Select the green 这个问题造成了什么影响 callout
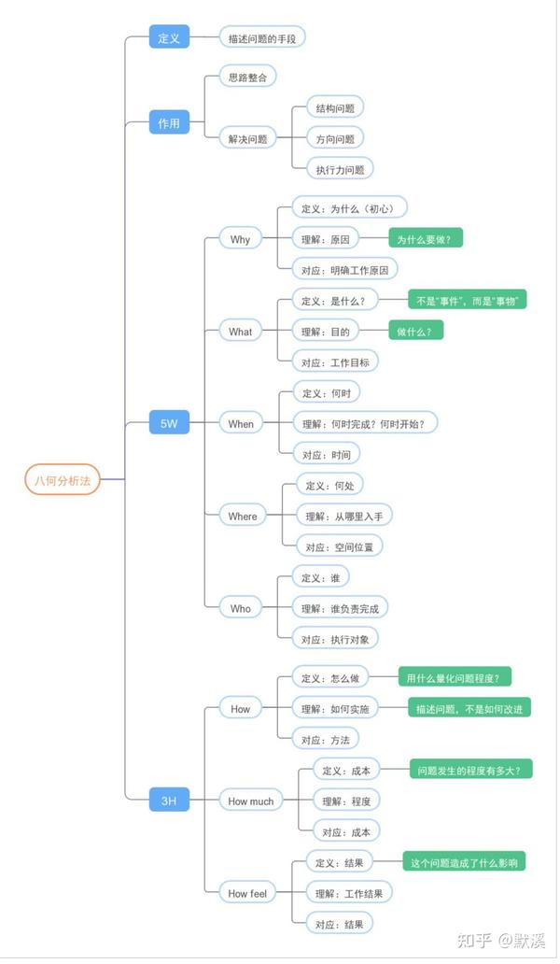Viewport: 560px width, 964px height. click(x=464, y=862)
